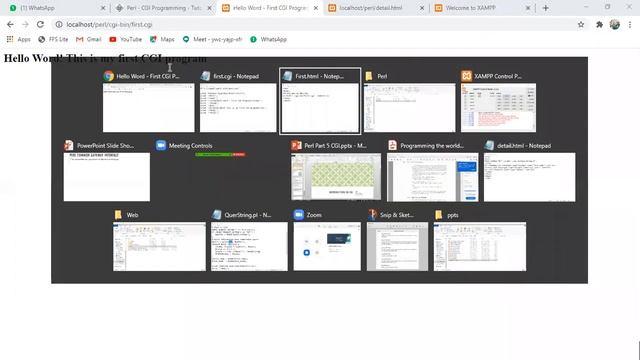Click the Notepad icon beside first.cgi title
Viewport: 640px width, 360px height.
coord(205,76)
